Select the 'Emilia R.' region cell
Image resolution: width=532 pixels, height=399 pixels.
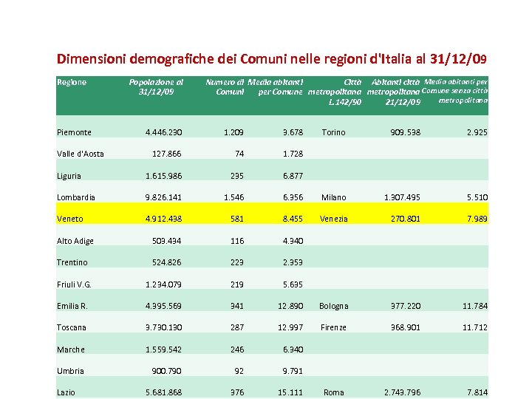pos(72,306)
